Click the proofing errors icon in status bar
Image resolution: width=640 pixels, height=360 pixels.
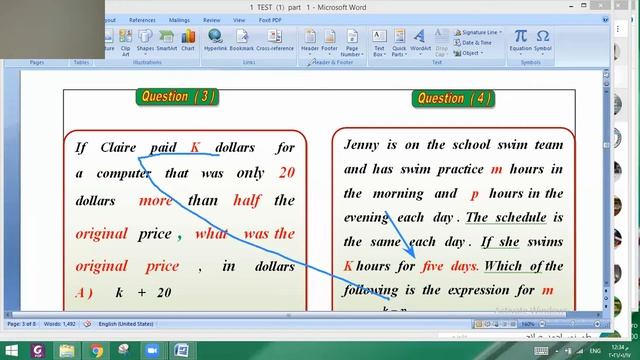87,324
